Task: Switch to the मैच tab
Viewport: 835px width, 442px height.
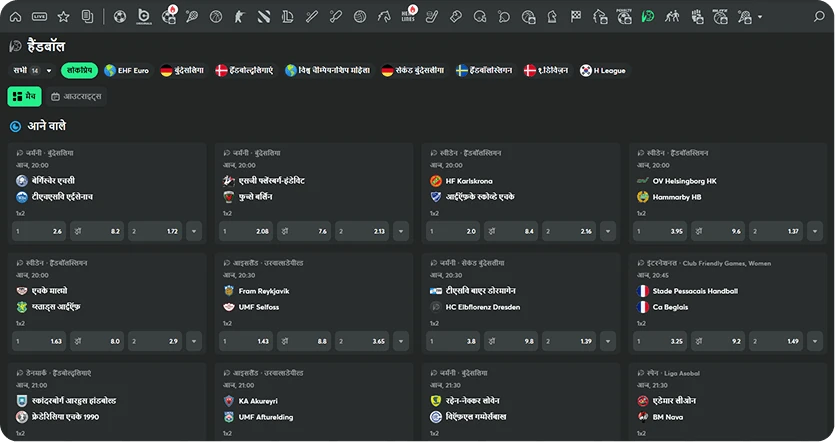Action: tap(25, 96)
